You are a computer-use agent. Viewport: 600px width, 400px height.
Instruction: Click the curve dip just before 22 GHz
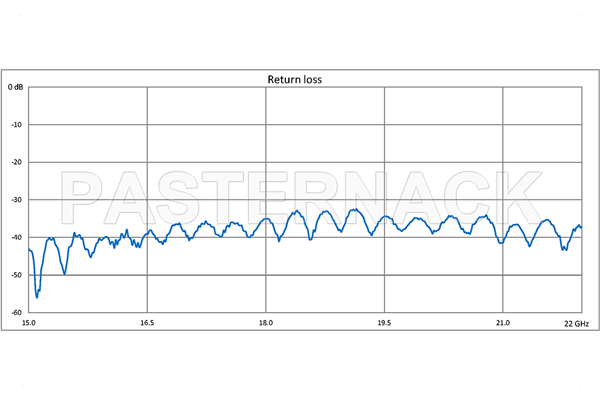(565, 249)
